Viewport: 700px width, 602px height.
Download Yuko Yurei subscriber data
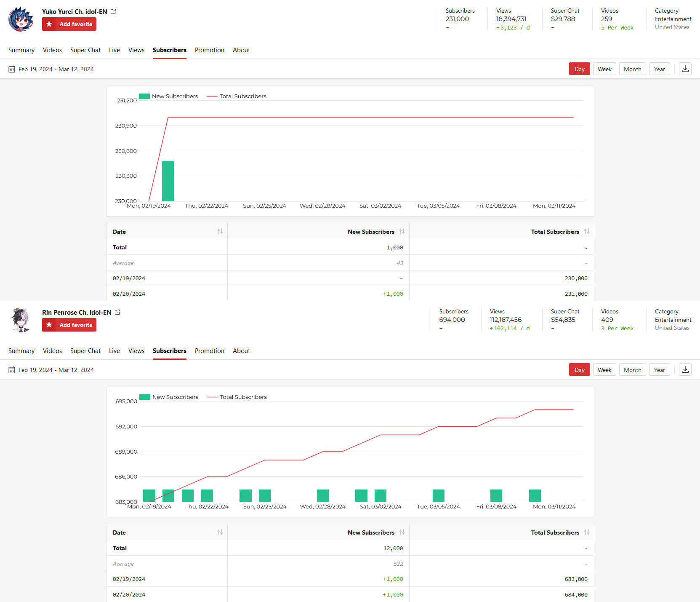click(x=685, y=69)
